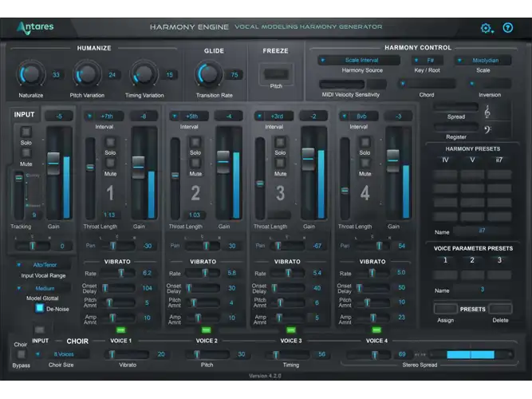This screenshot has height=399, width=532.
Task: Open Choir Size 8 Voices dropdown
Action: [61, 354]
